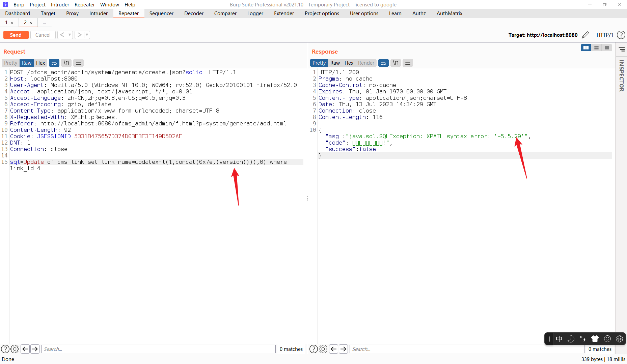The image size is (627, 364).
Task: Collapse the Inspector sidebar via its hamburger icon
Action: pos(622,49)
